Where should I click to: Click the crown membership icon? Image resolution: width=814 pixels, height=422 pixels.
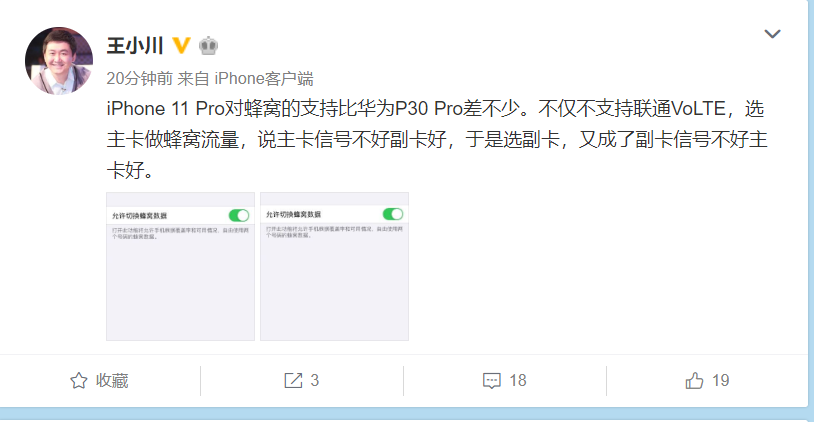(208, 46)
